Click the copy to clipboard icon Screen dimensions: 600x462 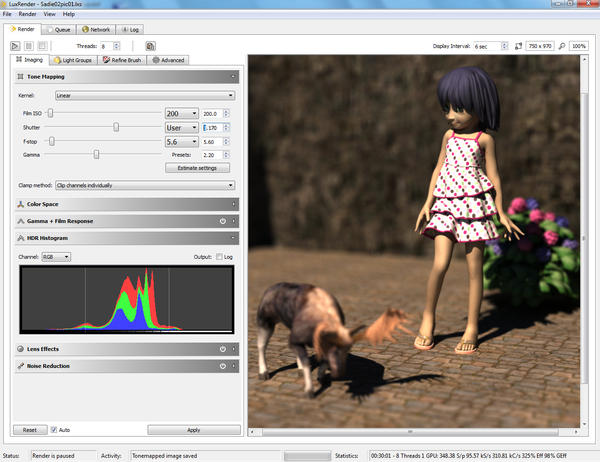tap(150, 46)
